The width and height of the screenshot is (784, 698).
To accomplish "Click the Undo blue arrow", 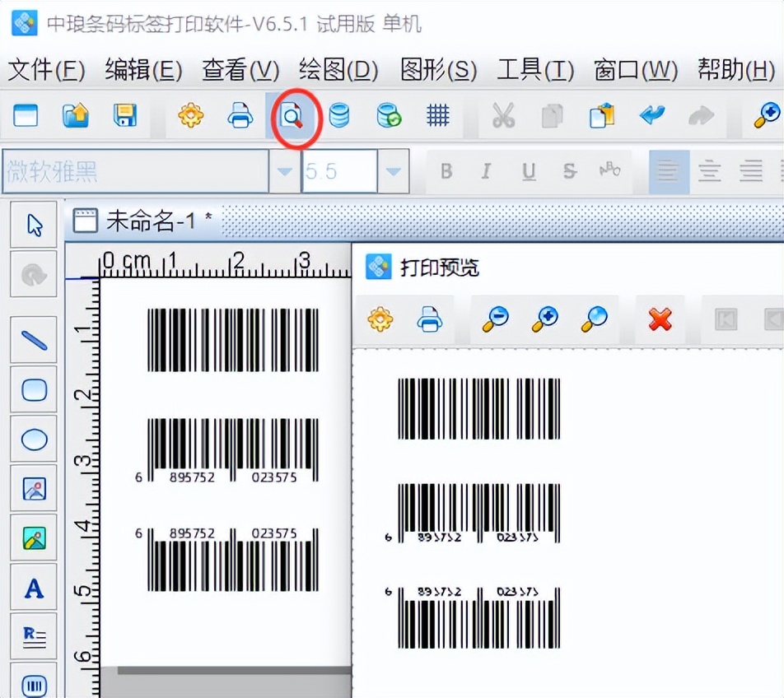I will click(x=652, y=114).
